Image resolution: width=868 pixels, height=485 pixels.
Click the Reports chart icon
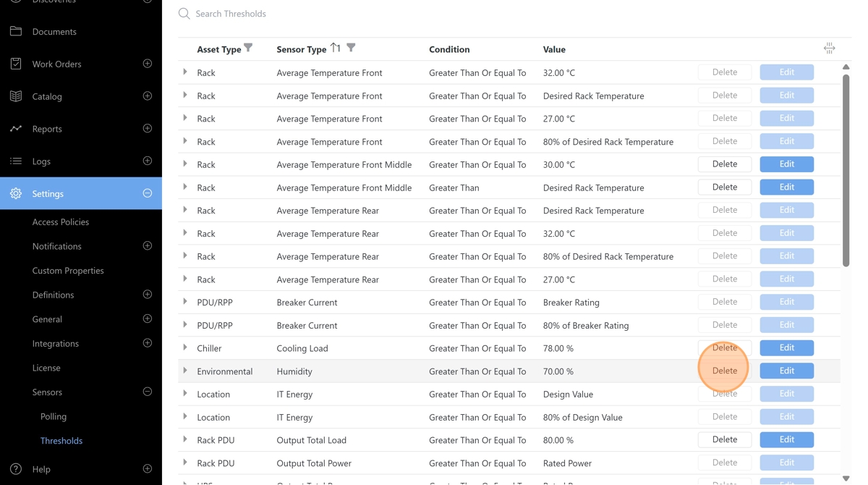click(16, 129)
